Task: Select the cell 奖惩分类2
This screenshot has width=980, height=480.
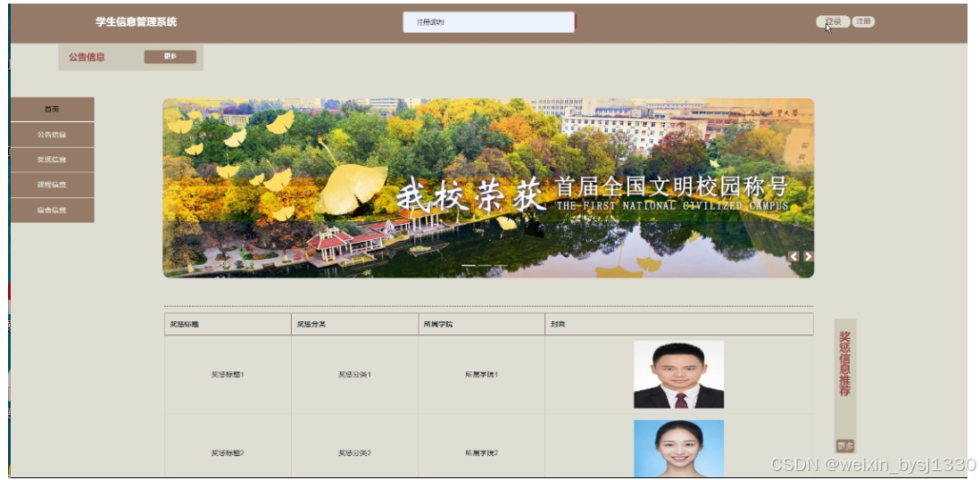Action: 355,453
